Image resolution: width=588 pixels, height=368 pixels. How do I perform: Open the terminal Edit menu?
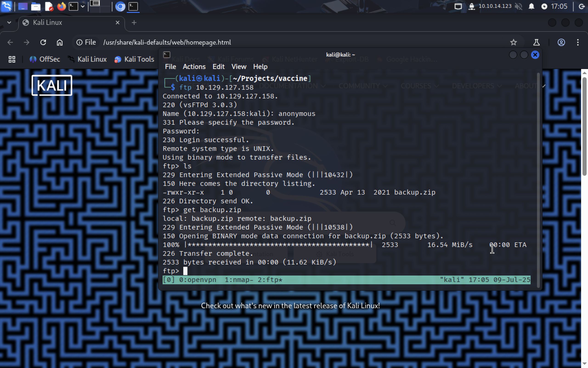[x=218, y=67]
